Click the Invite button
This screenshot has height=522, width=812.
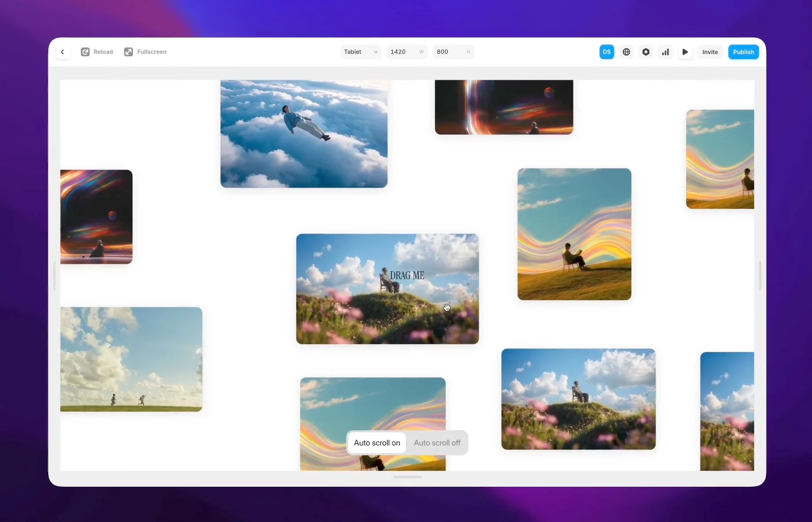pos(710,52)
